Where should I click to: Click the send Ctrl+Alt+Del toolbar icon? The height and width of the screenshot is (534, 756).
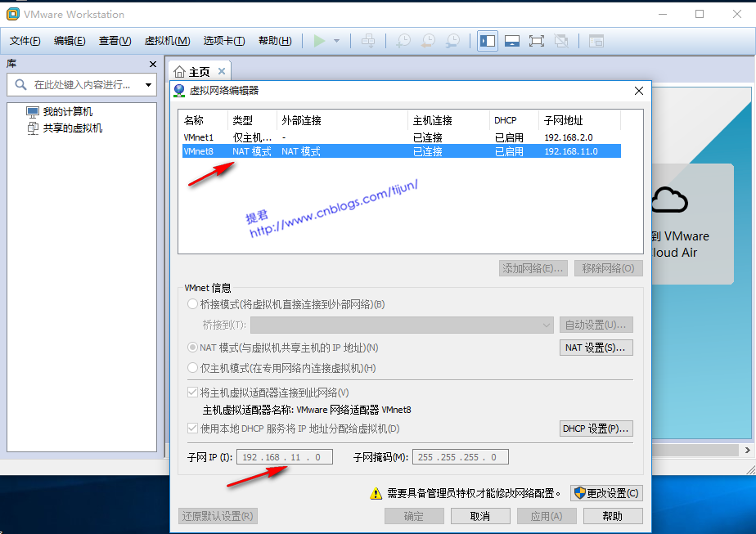click(368, 41)
